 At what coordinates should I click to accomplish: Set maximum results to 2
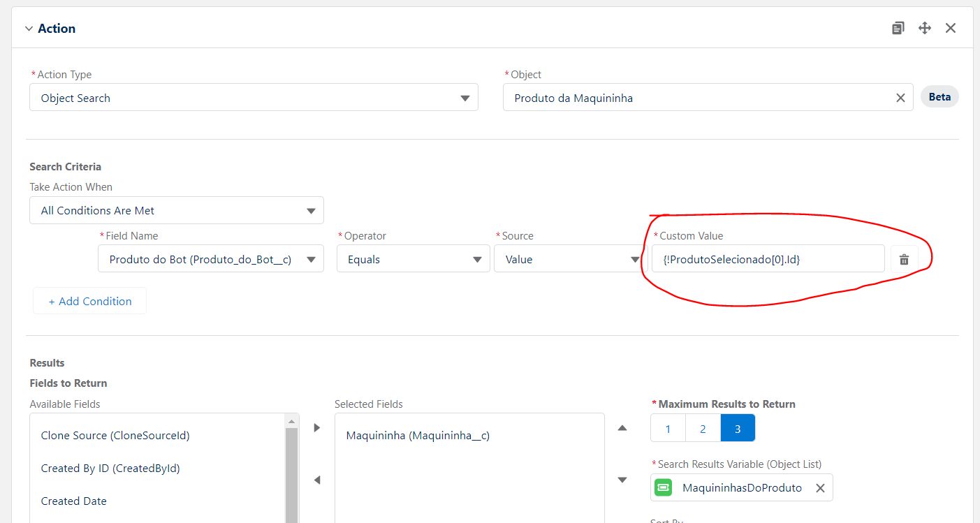pyautogui.click(x=703, y=429)
